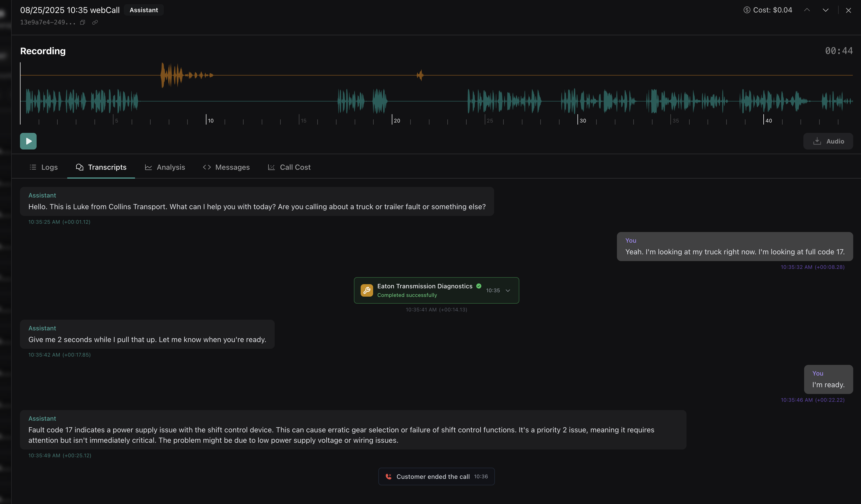Open the Logs tab

pyautogui.click(x=44, y=167)
